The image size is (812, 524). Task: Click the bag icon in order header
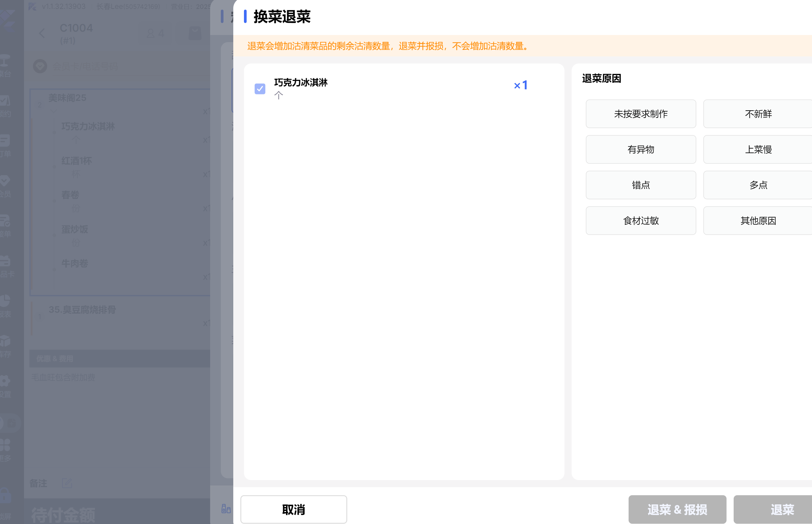click(x=195, y=33)
